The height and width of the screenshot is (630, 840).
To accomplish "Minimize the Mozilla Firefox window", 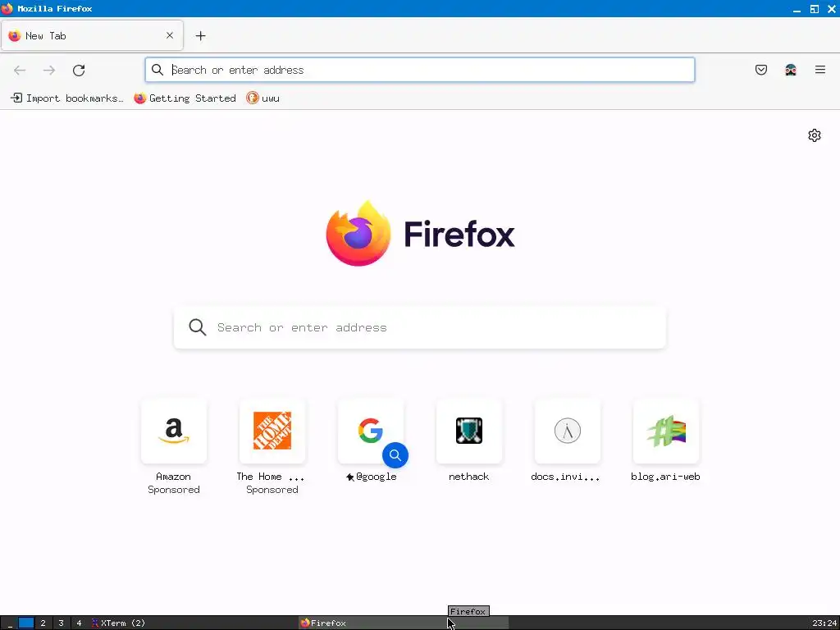I will (x=797, y=9).
